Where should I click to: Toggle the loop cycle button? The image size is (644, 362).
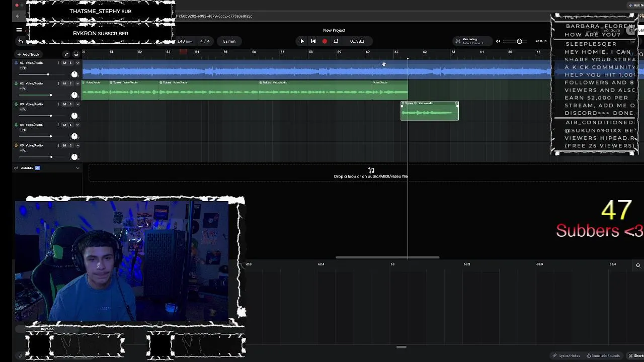(x=336, y=41)
